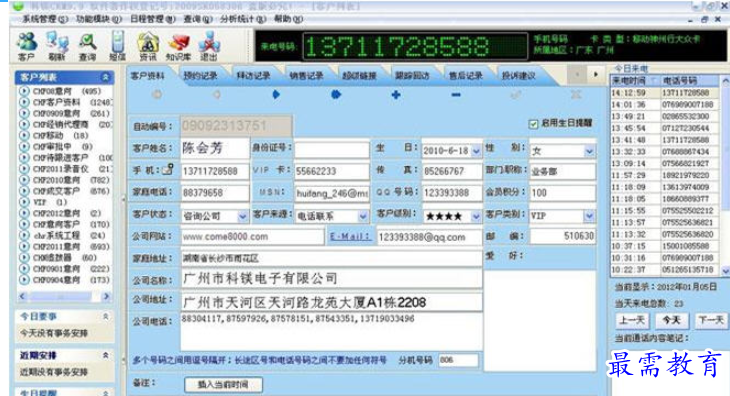
Task: Switch to the 预约记录 tab
Action: tap(200, 75)
